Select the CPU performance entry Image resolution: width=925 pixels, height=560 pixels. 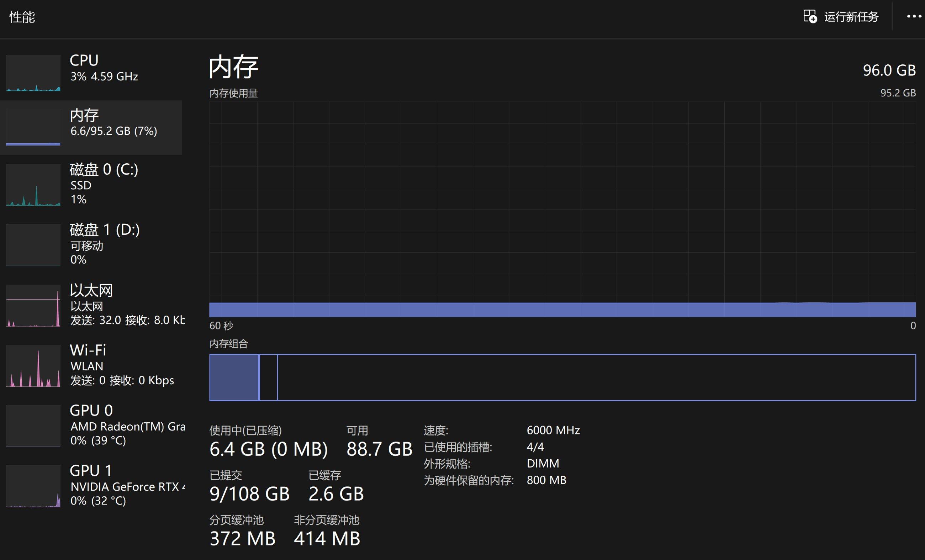[x=91, y=73]
